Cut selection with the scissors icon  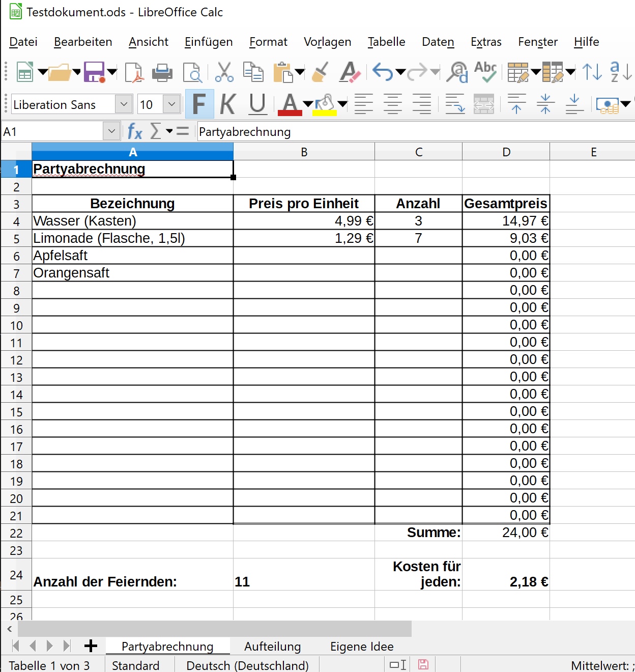tap(224, 72)
